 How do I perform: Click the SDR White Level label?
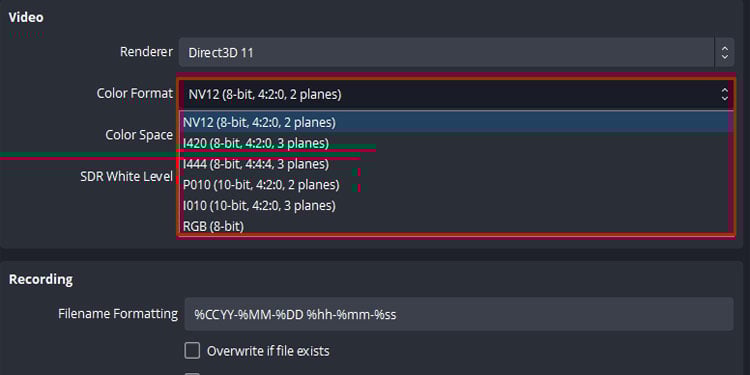(x=126, y=176)
